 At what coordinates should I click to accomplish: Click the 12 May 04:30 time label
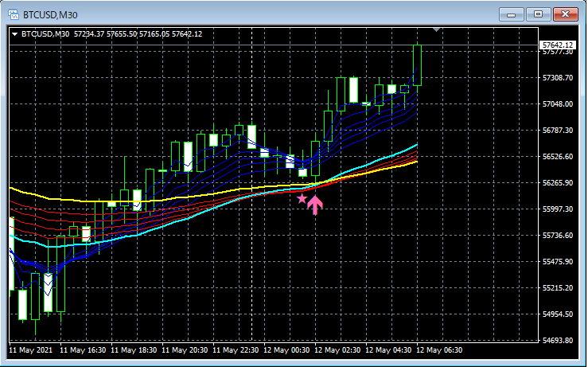(x=388, y=350)
